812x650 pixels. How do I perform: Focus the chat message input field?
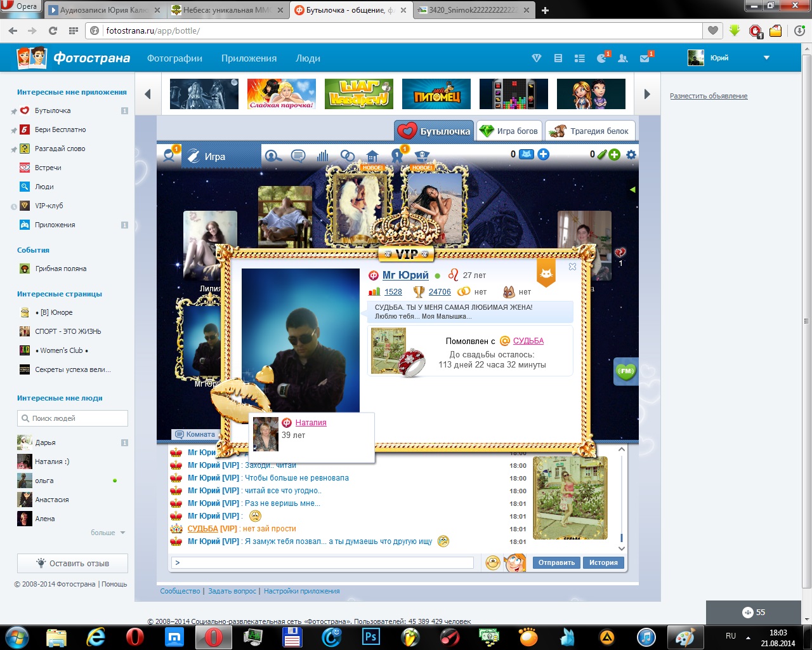tap(322, 562)
